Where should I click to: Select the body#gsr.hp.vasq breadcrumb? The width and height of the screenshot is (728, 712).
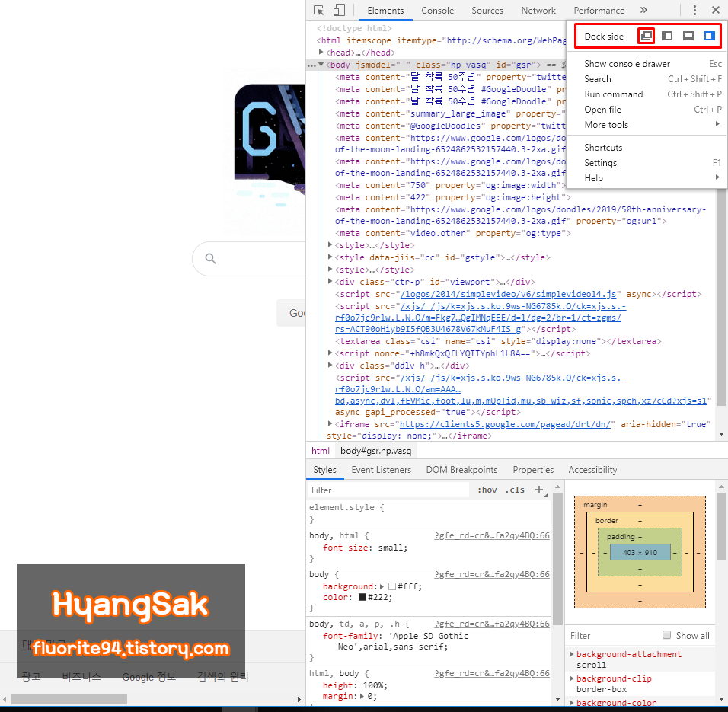[x=375, y=451]
